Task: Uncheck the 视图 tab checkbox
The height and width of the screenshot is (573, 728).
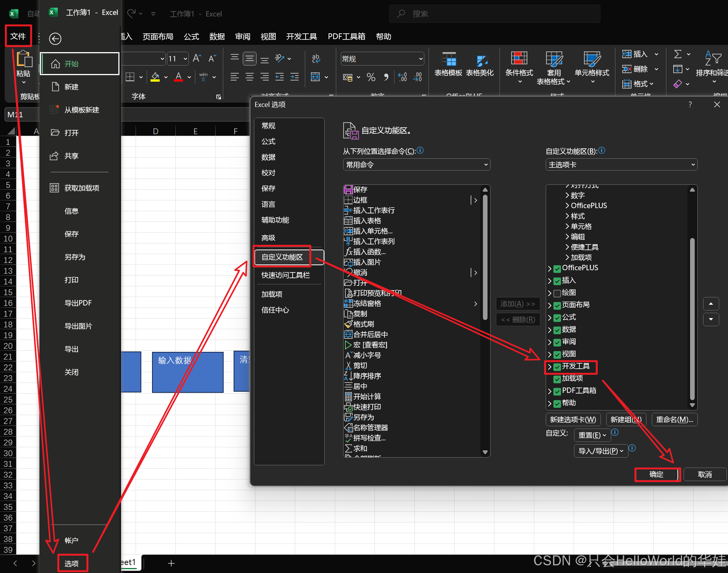Action: [557, 355]
